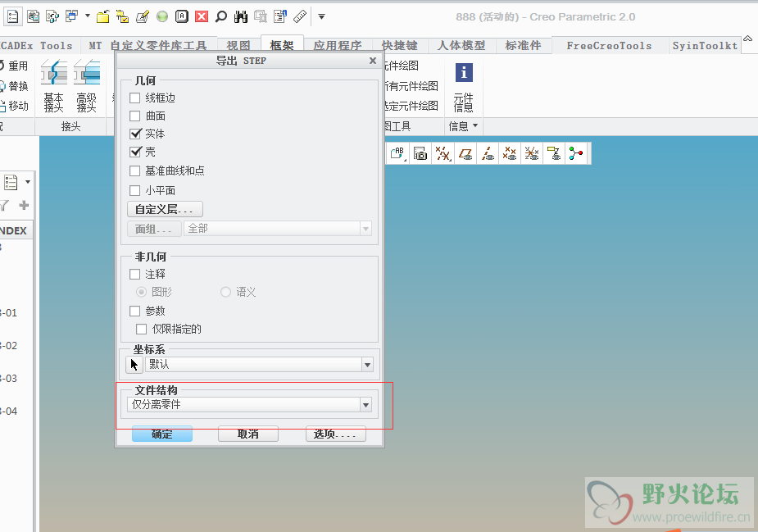Click the red X icon in top toolbar
Image resolution: width=758 pixels, height=532 pixels.
pos(202,17)
